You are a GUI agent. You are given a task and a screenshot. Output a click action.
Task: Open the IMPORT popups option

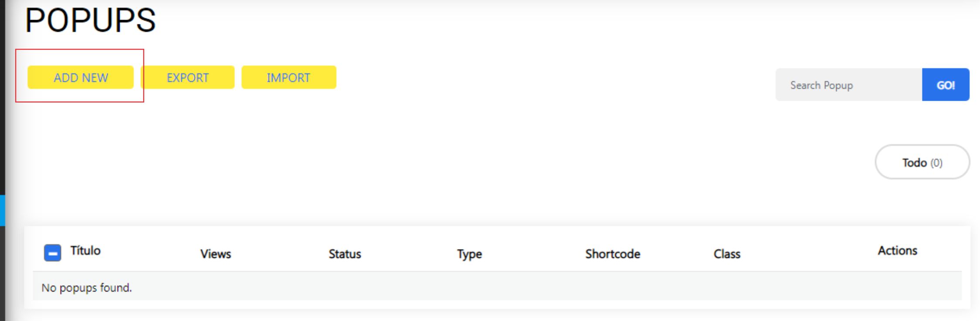tap(288, 78)
